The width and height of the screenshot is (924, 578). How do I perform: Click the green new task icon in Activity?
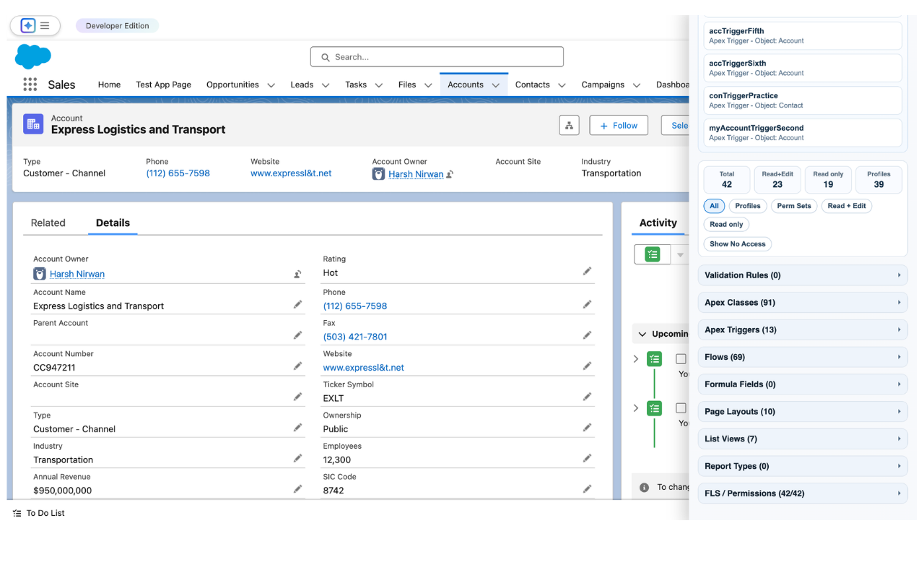(653, 254)
